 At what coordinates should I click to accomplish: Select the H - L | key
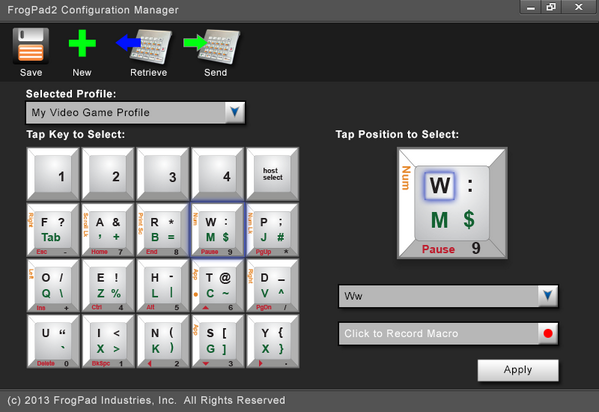click(x=163, y=285)
